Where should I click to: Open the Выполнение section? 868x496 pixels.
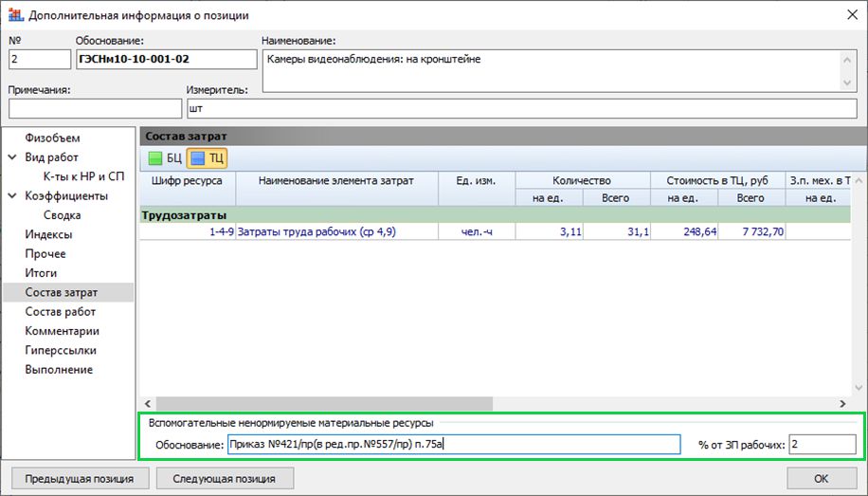(x=59, y=370)
